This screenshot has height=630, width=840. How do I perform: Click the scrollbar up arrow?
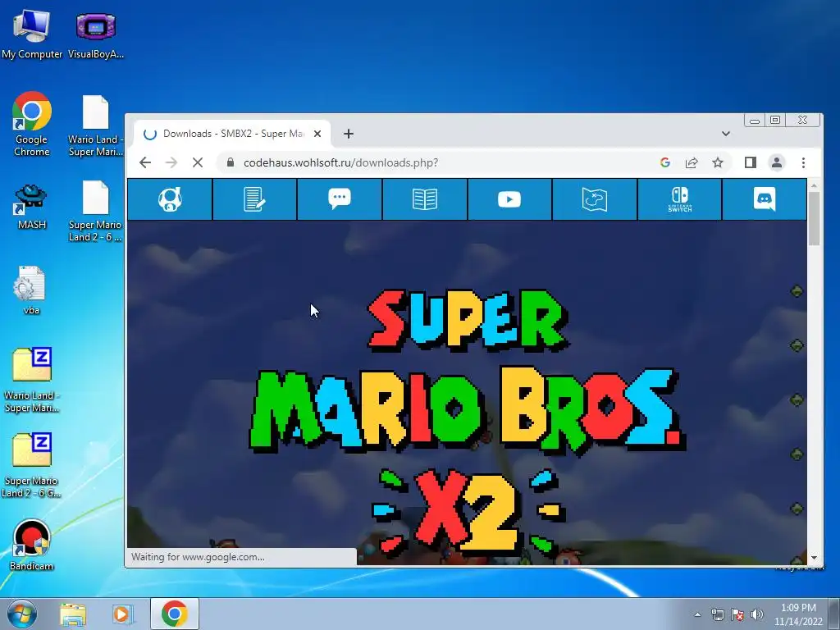click(815, 185)
